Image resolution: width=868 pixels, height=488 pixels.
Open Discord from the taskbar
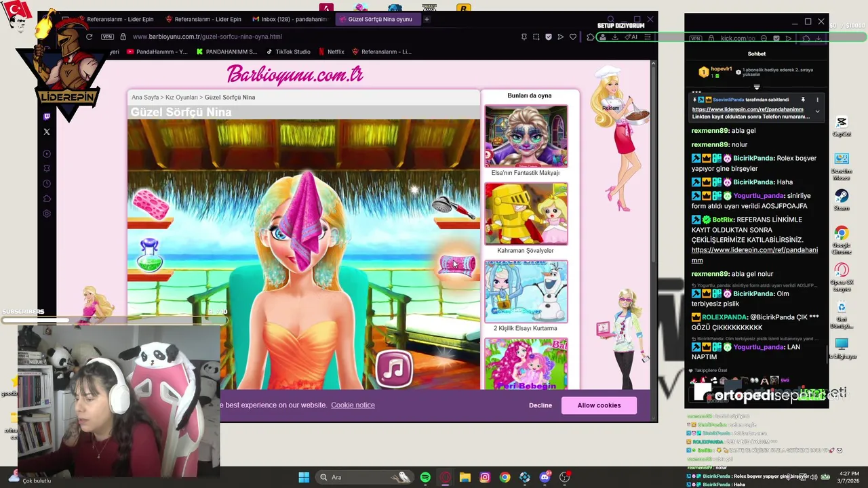point(545,477)
